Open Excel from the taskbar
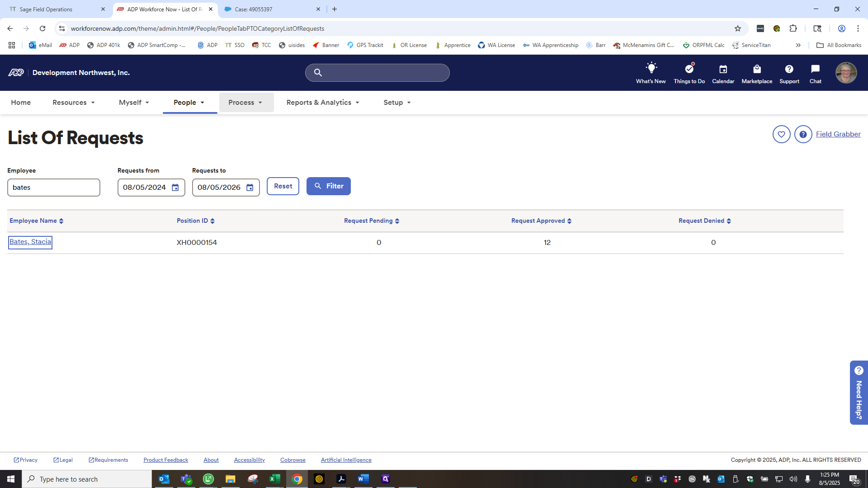 click(274, 479)
